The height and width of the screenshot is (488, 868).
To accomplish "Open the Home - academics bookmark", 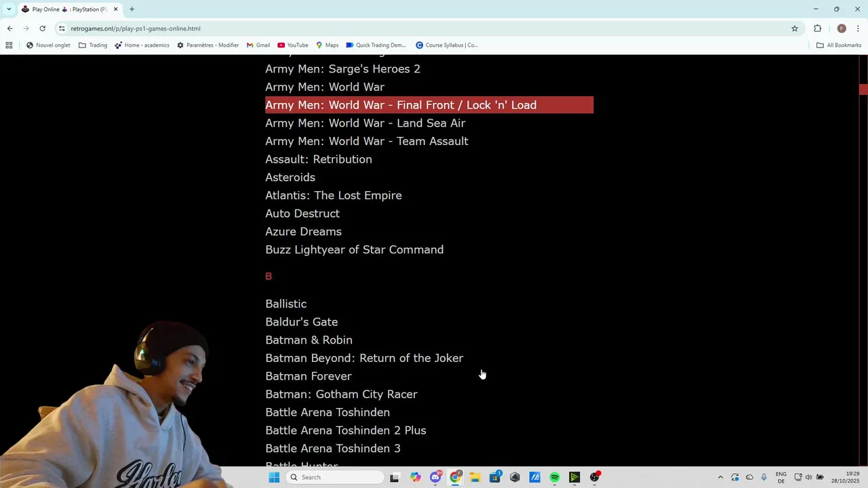I will tap(142, 45).
